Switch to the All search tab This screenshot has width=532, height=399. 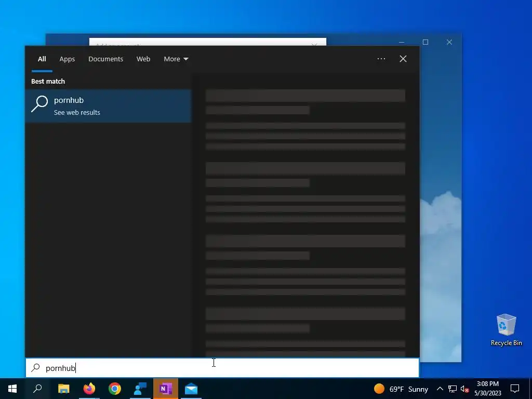[x=42, y=59]
